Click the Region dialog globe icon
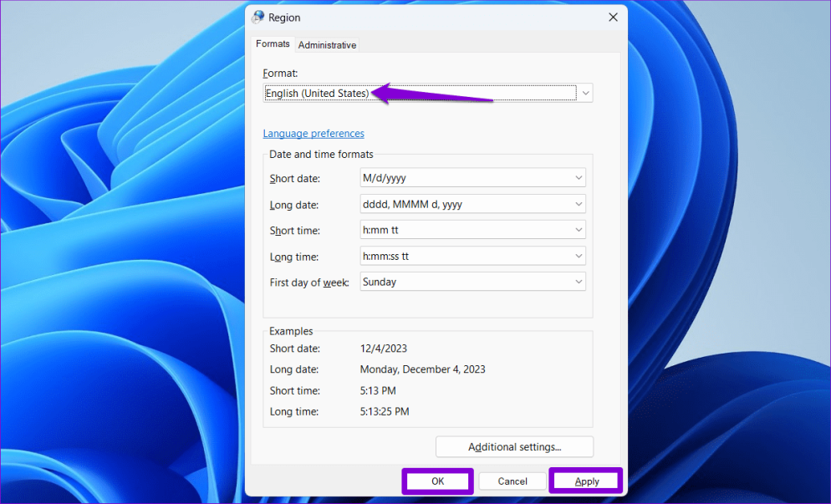Viewport: 831px width, 504px height. pos(257,17)
